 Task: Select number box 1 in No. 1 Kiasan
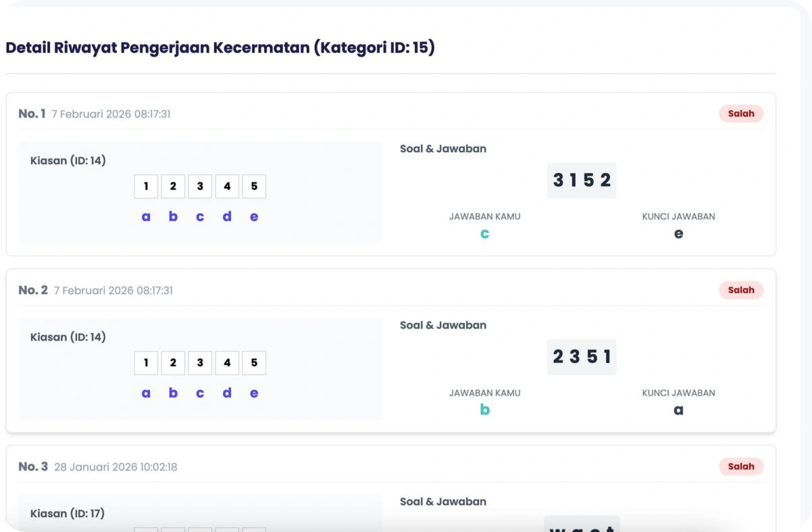(x=146, y=186)
